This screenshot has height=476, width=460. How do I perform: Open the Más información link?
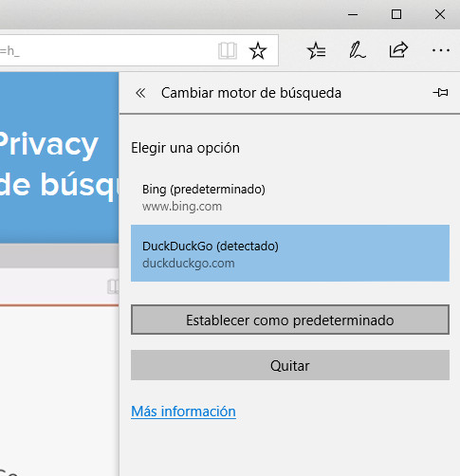(183, 412)
